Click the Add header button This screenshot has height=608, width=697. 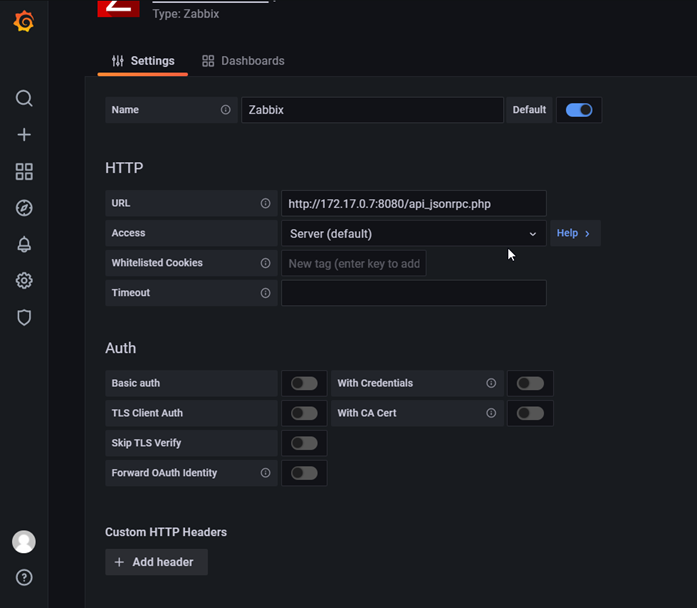156,562
